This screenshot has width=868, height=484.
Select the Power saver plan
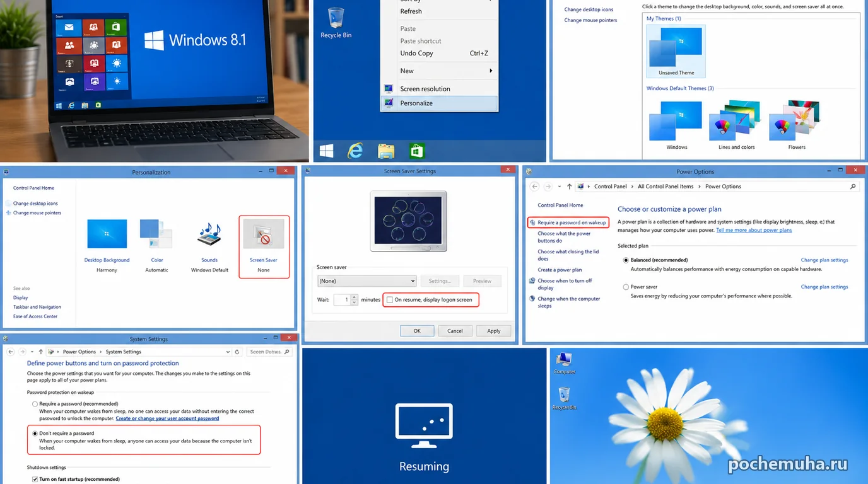626,287
